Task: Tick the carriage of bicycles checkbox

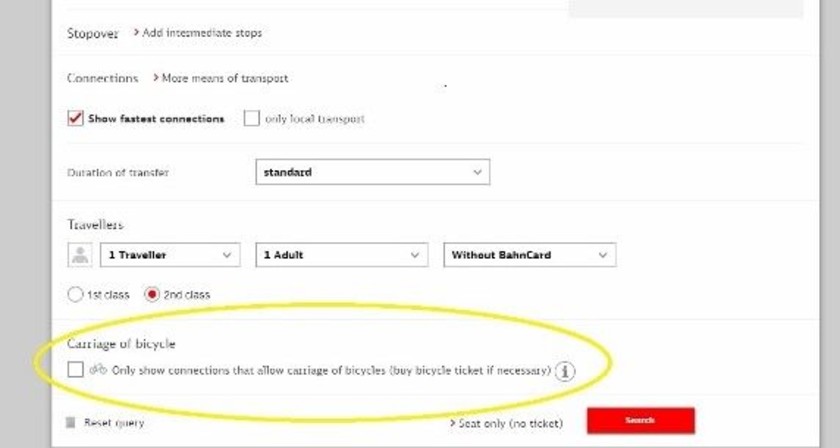Action: (75, 370)
